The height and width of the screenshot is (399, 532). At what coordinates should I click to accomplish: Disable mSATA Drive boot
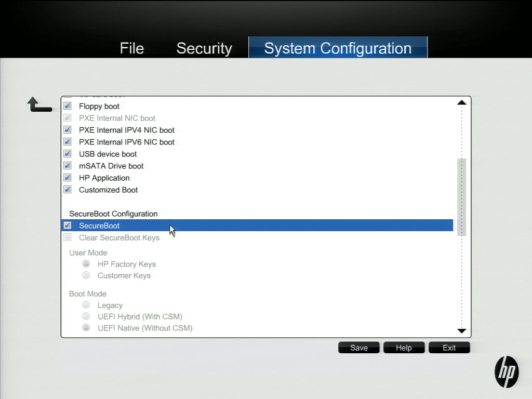click(68, 166)
